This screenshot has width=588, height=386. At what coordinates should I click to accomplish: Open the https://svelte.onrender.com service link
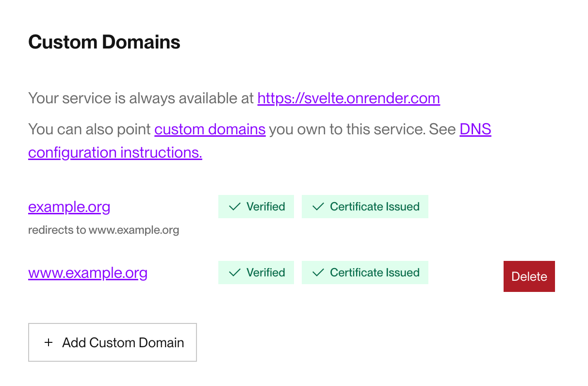pos(348,98)
